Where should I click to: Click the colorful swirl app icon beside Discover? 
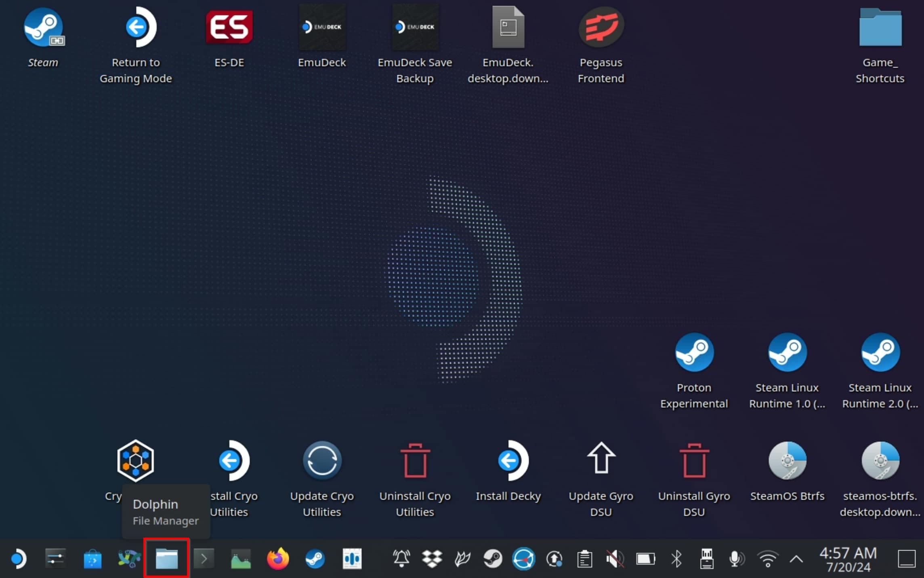tap(129, 559)
